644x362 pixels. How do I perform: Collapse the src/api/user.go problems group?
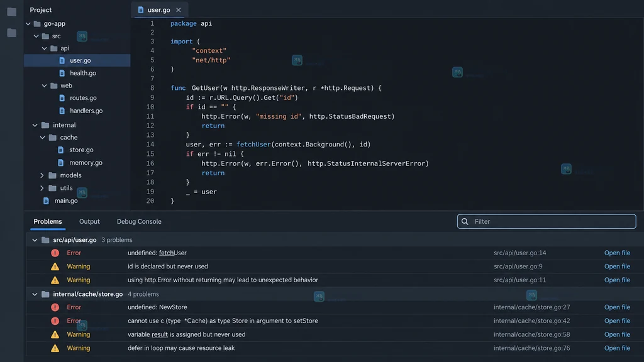click(x=35, y=240)
